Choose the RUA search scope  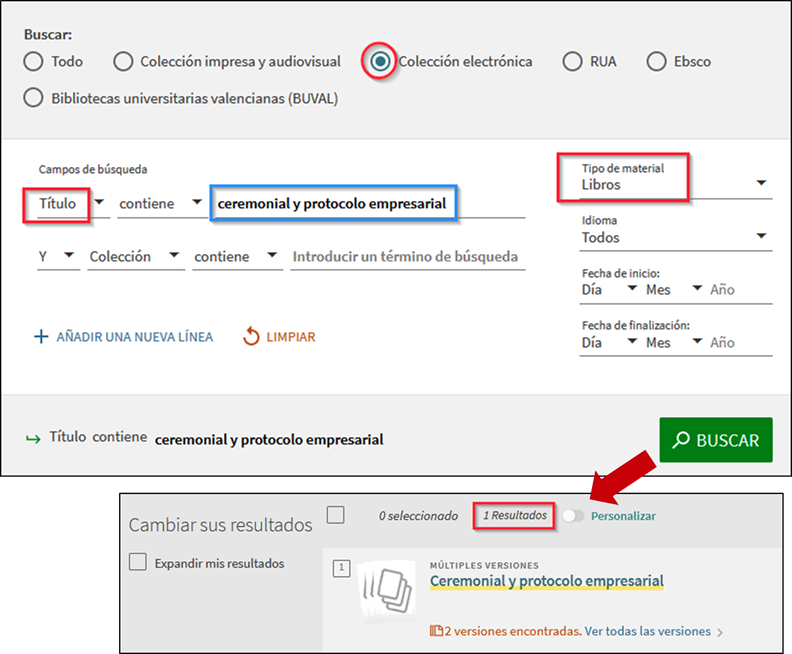pos(572,62)
